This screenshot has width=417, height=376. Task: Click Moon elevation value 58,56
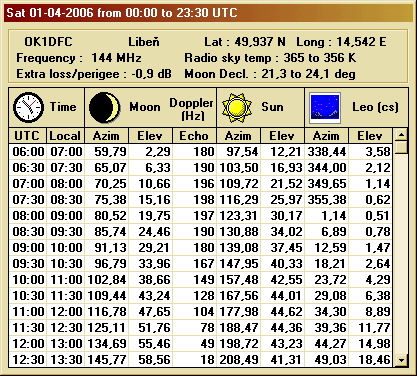151,360
